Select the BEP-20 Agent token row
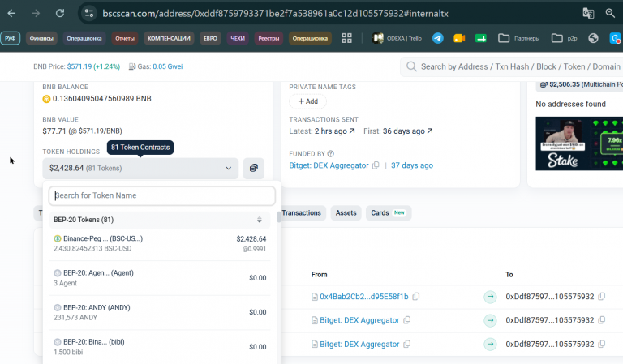Screen dimensions: 623x364 click(x=160, y=278)
